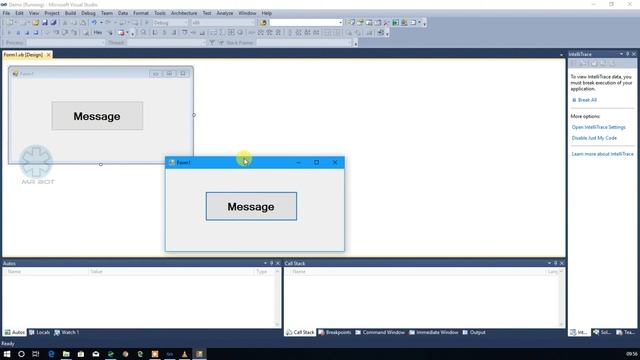Open File Explorer from taskbar
This screenshot has height=360, width=640.
coord(66,354)
